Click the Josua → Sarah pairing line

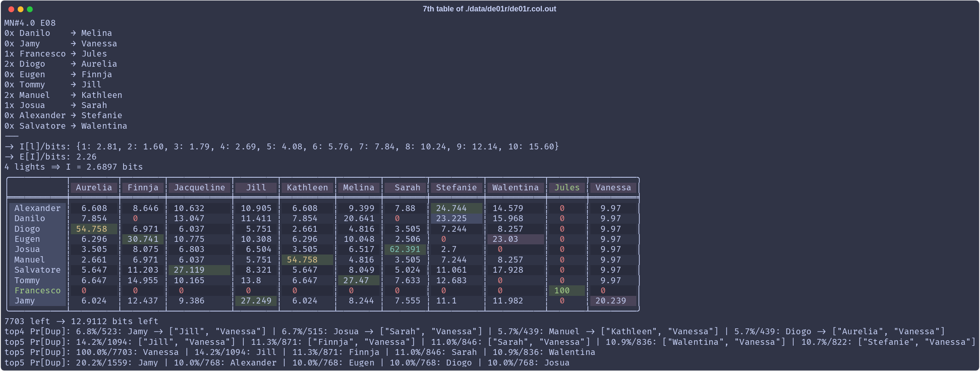point(56,105)
